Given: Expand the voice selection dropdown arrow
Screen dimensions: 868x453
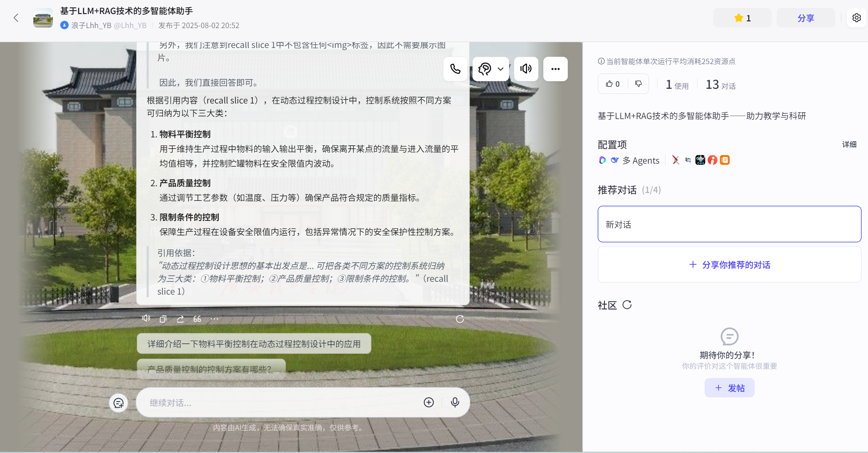Looking at the screenshot, I should pos(500,69).
